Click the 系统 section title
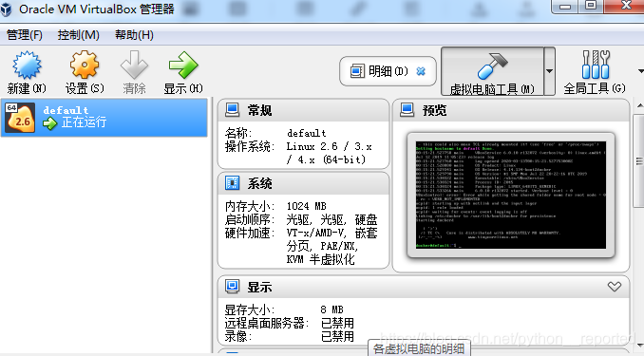 click(x=259, y=183)
